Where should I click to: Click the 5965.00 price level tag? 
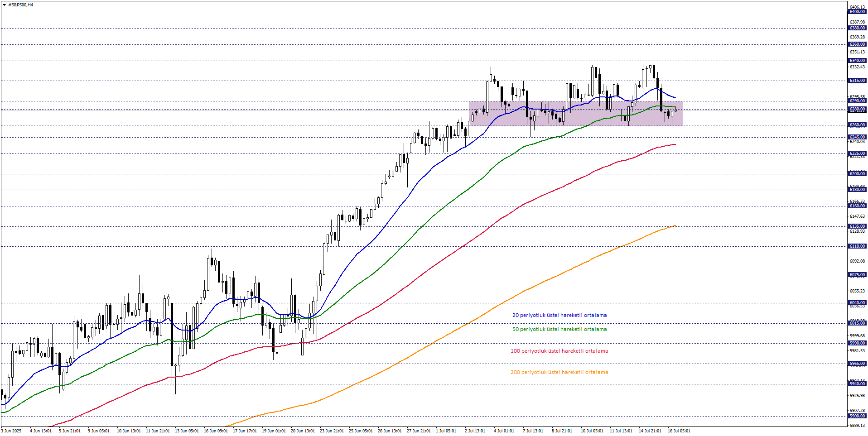pos(857,364)
